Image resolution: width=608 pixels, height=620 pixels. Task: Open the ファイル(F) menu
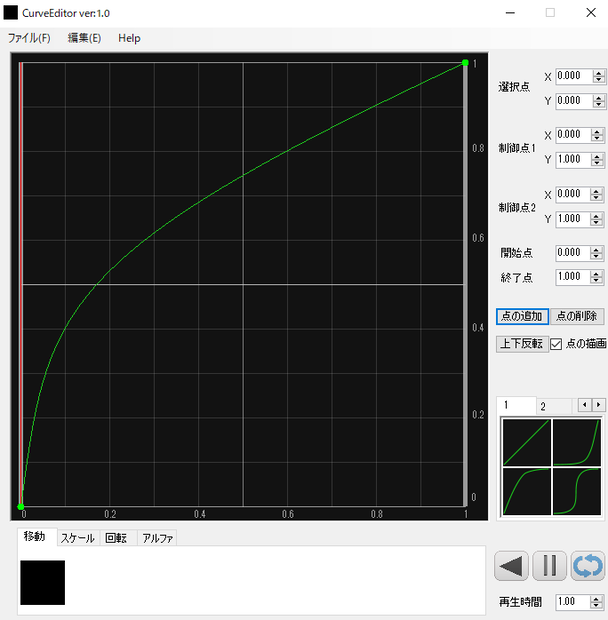pyautogui.click(x=29, y=38)
